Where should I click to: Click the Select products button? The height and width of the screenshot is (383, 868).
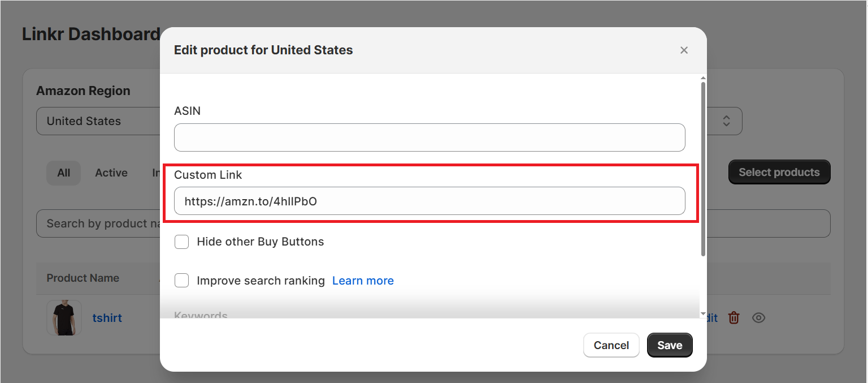coord(779,173)
